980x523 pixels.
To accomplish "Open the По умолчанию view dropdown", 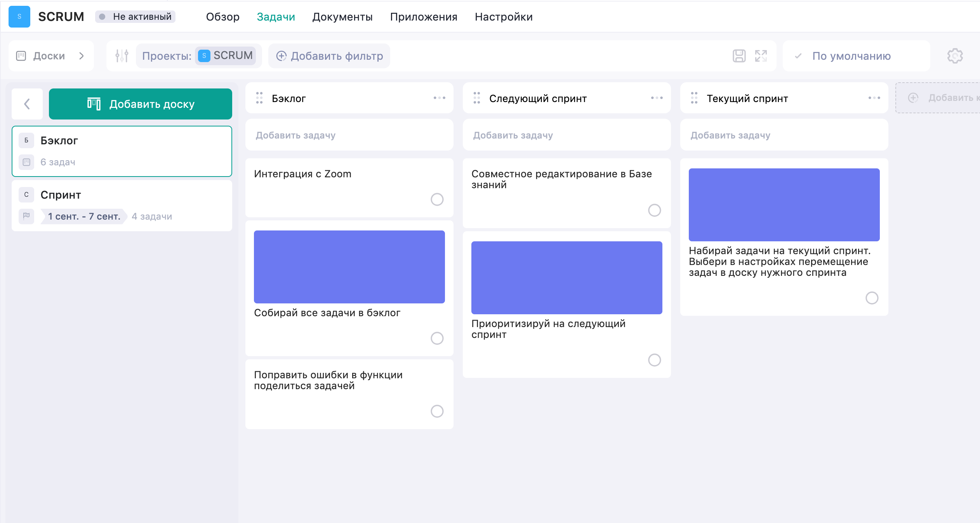I will tap(851, 56).
